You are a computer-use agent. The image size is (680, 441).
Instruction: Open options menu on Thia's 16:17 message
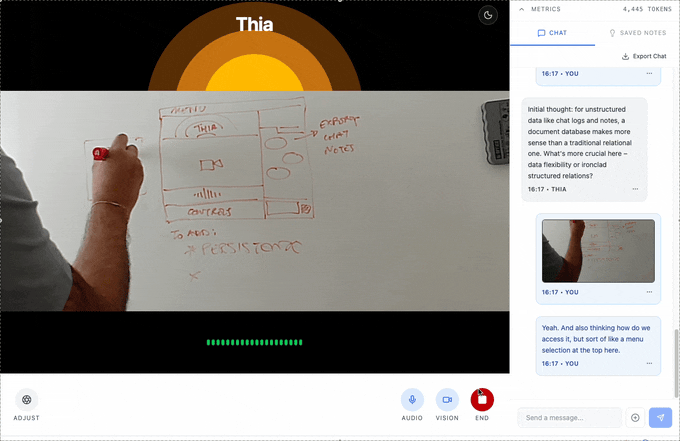tap(635, 189)
